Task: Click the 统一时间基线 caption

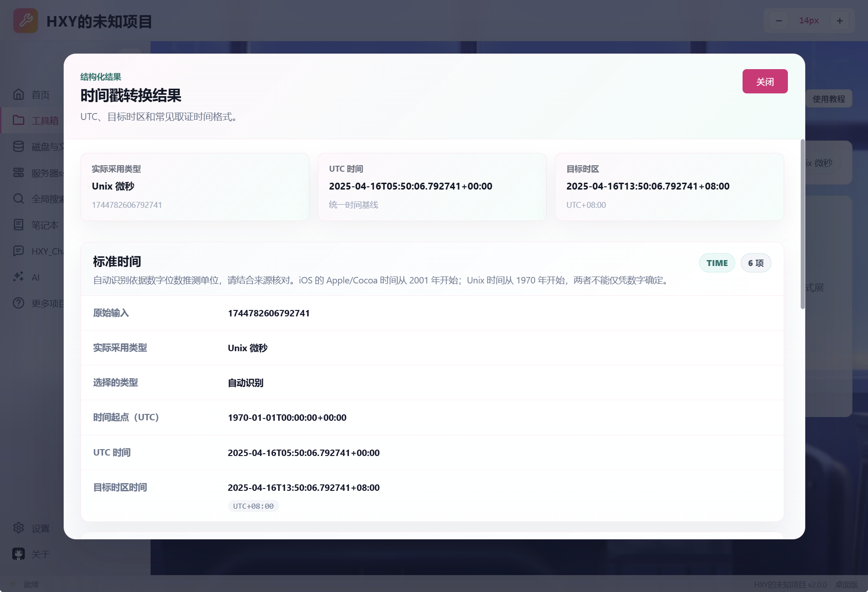Action: [353, 205]
